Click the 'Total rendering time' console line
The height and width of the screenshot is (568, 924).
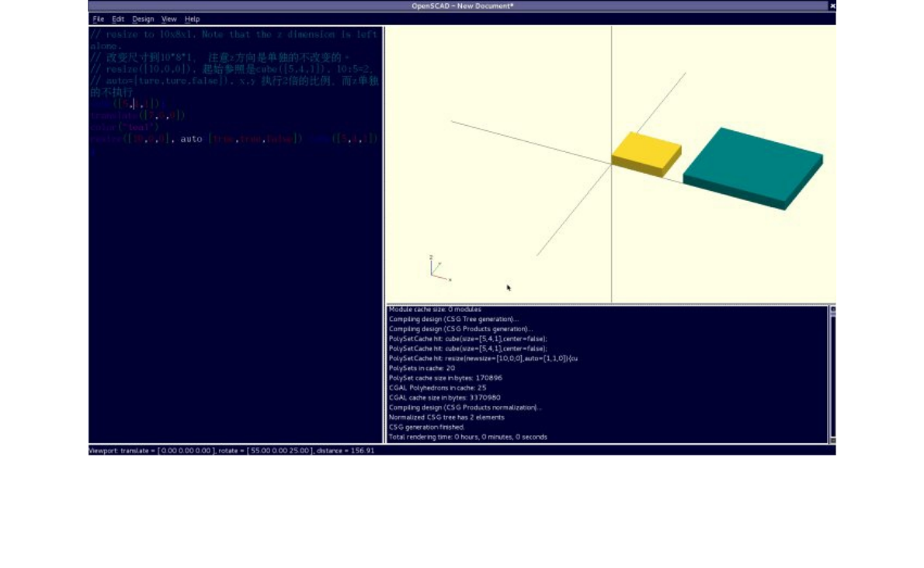(x=468, y=438)
